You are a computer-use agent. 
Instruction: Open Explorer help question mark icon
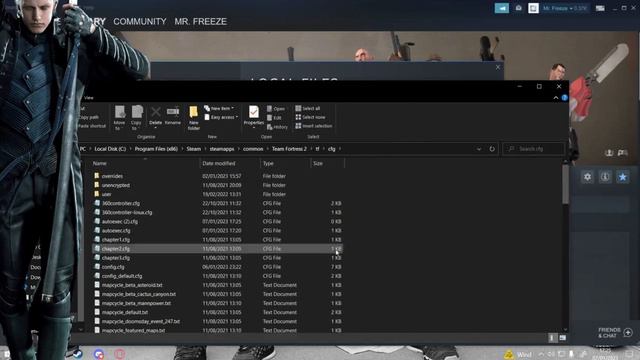pos(564,98)
